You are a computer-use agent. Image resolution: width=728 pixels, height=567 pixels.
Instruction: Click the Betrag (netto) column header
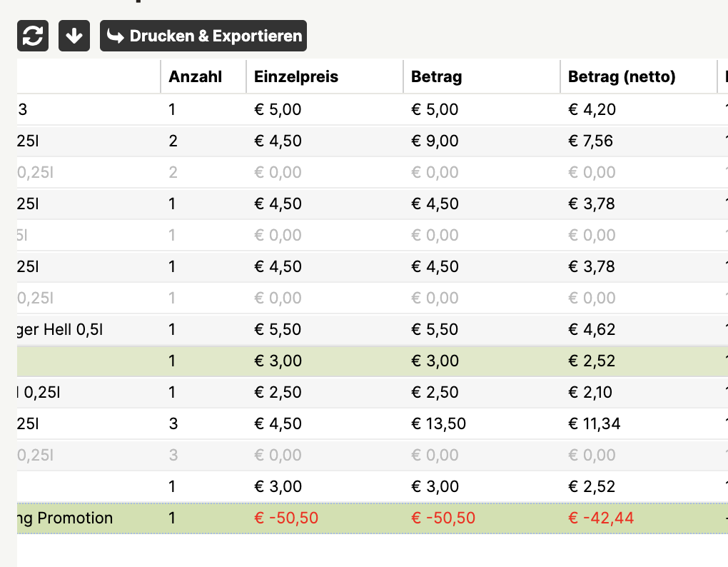tap(622, 76)
